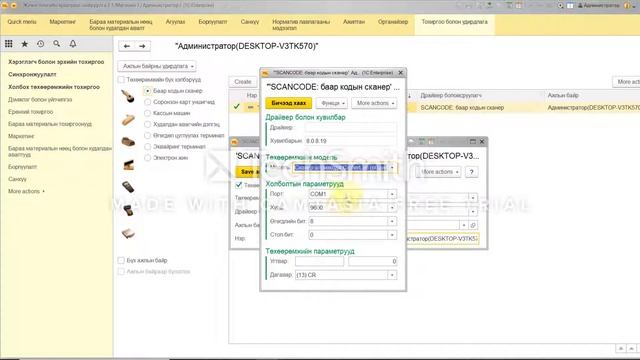Screen dimensions: 640x360
Task: Open the Агуулах section
Action: (x=175, y=22)
